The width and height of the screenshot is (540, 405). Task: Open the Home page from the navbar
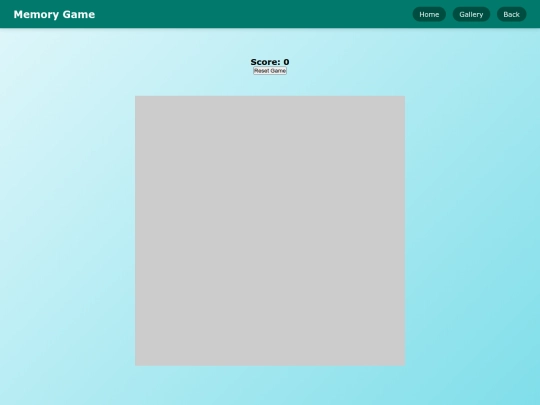[x=429, y=14]
